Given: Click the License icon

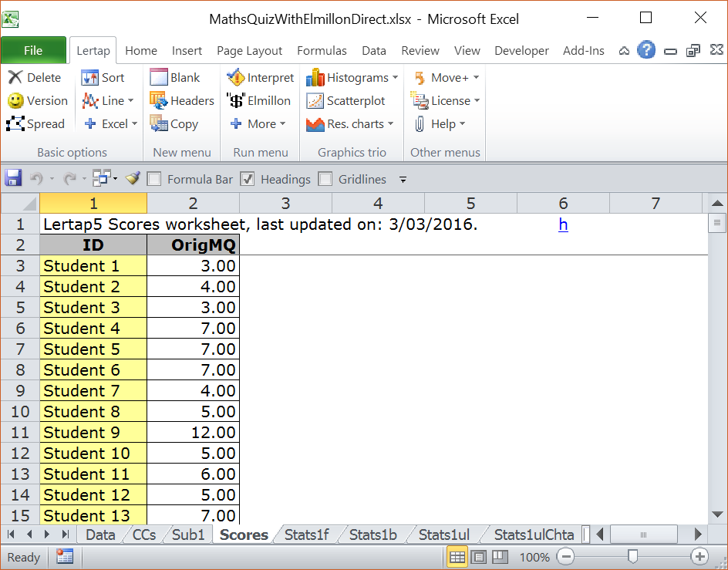Looking at the screenshot, I should (x=420, y=101).
